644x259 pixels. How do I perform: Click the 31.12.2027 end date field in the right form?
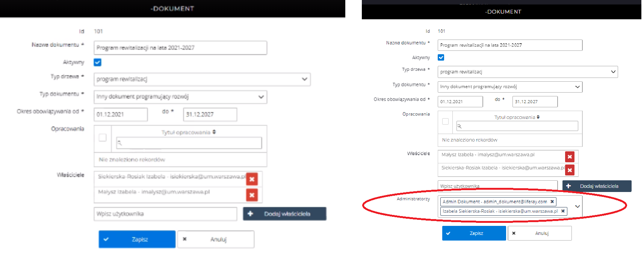pyautogui.click(x=535, y=102)
